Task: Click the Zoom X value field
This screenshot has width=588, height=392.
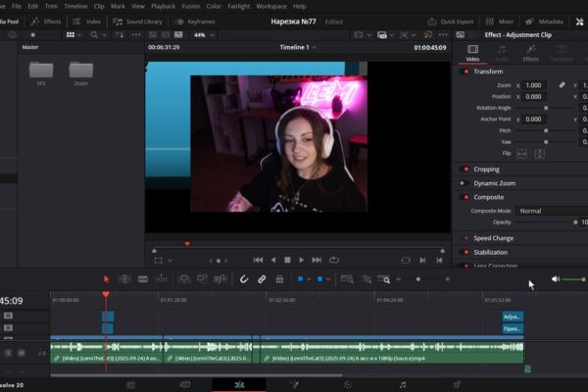Action: pyautogui.click(x=534, y=85)
